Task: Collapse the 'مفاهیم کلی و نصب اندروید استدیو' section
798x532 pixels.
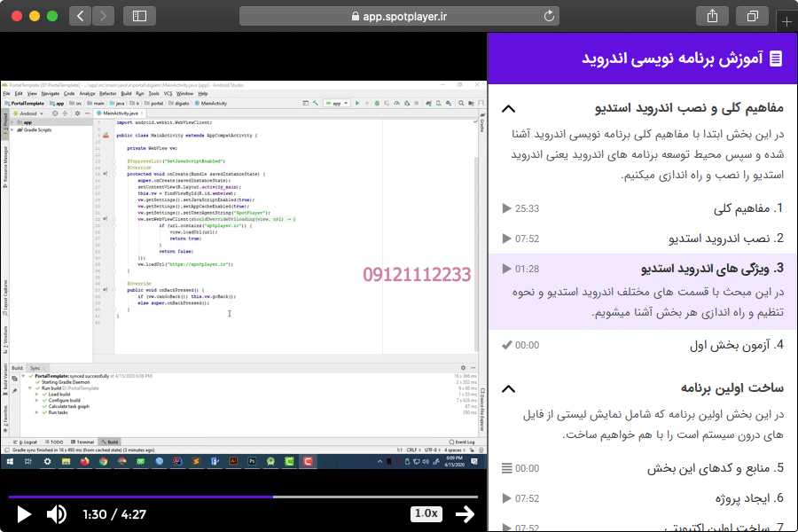Action: pos(508,109)
